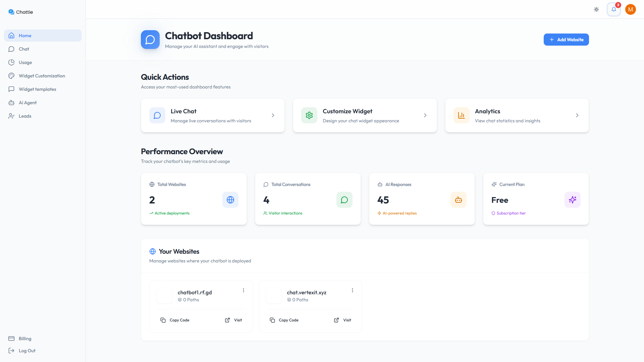Open the three-dot menu for chat.vertexit.xyz
Viewport: 644px width, 362px height.
(353, 290)
